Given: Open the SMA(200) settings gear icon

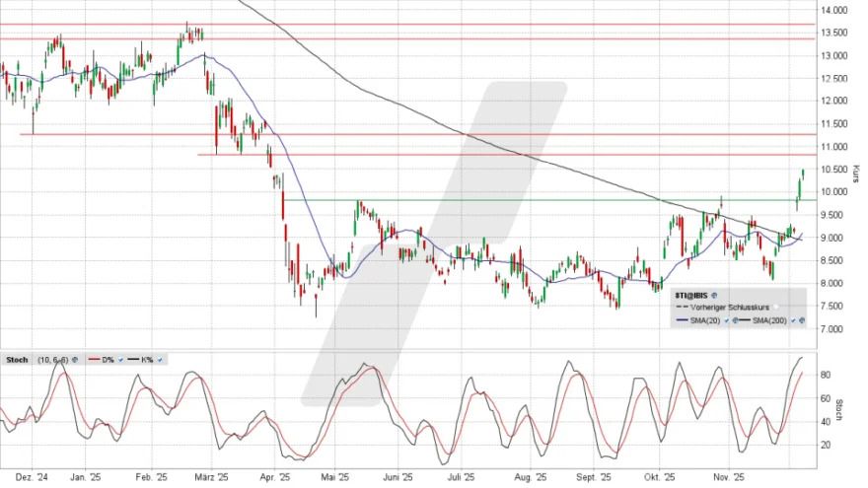Looking at the screenshot, I should click(x=802, y=320).
